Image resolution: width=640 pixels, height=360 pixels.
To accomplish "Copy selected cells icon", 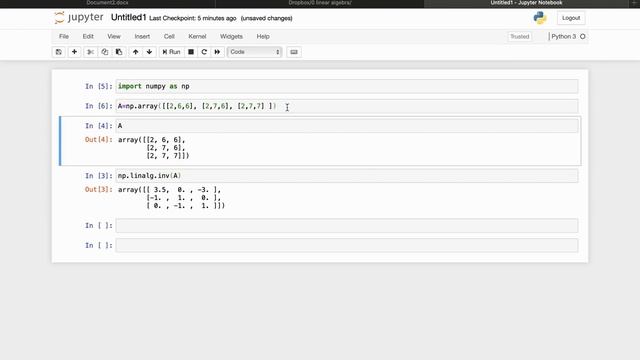I will pos(105,52).
